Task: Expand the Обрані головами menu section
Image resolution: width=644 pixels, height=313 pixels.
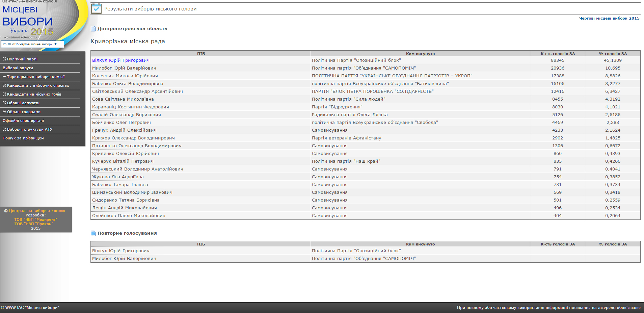Action: (x=24, y=112)
